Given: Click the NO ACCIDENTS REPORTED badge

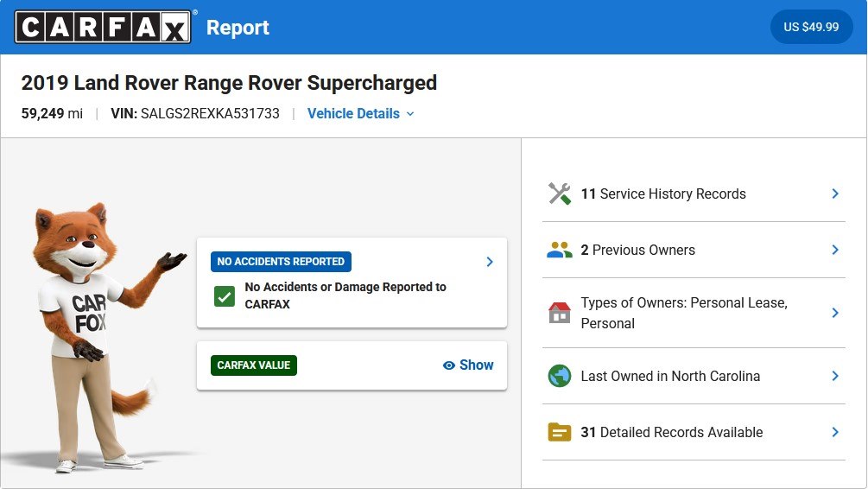Looking at the screenshot, I should point(281,262).
